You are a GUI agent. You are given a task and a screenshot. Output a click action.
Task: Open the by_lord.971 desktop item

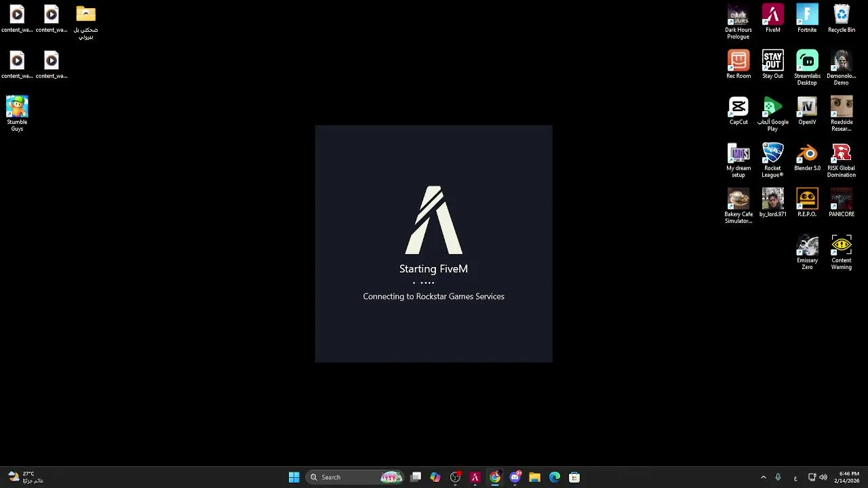coord(772,203)
